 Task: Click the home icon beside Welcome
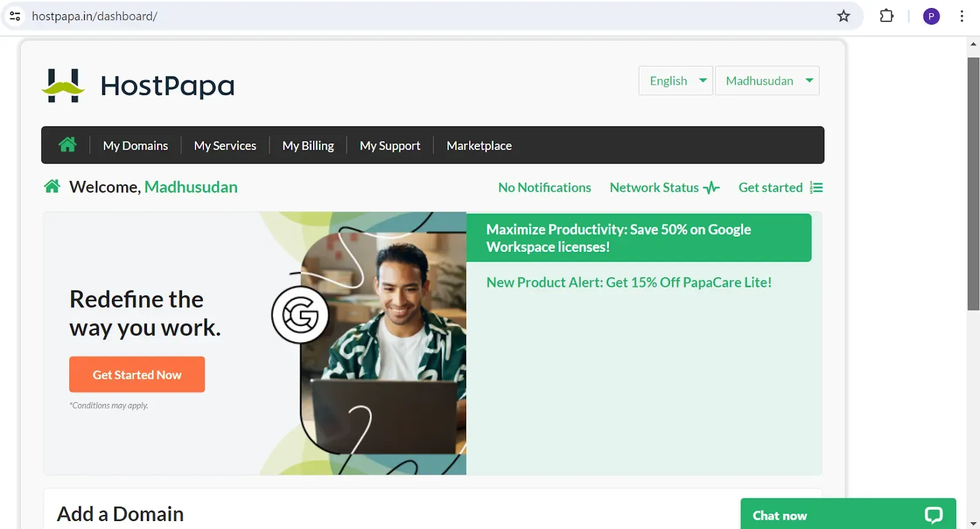pyautogui.click(x=52, y=186)
